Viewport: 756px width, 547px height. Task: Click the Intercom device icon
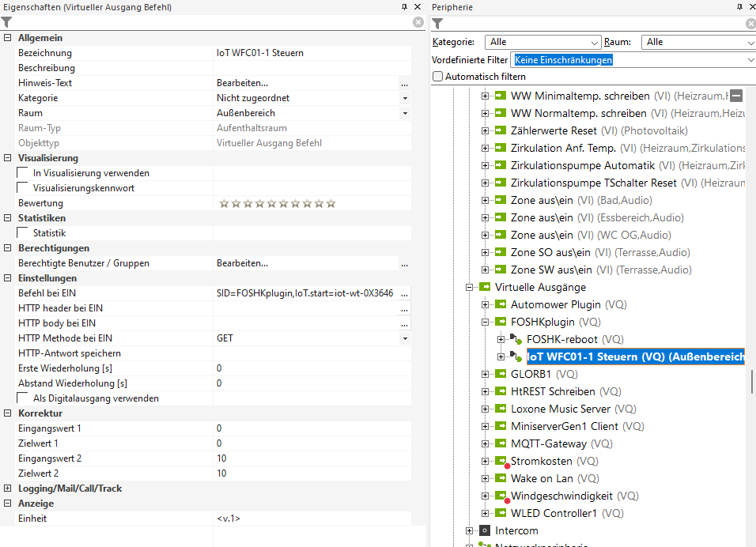click(485, 530)
